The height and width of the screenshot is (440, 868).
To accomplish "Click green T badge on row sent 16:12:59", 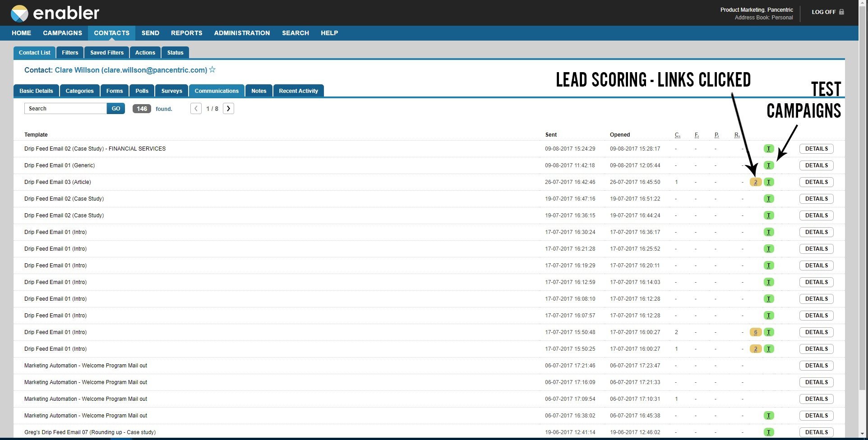I will 769,282.
